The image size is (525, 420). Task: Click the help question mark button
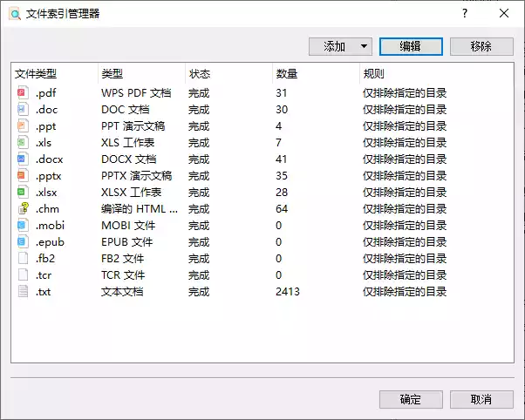pos(465,13)
